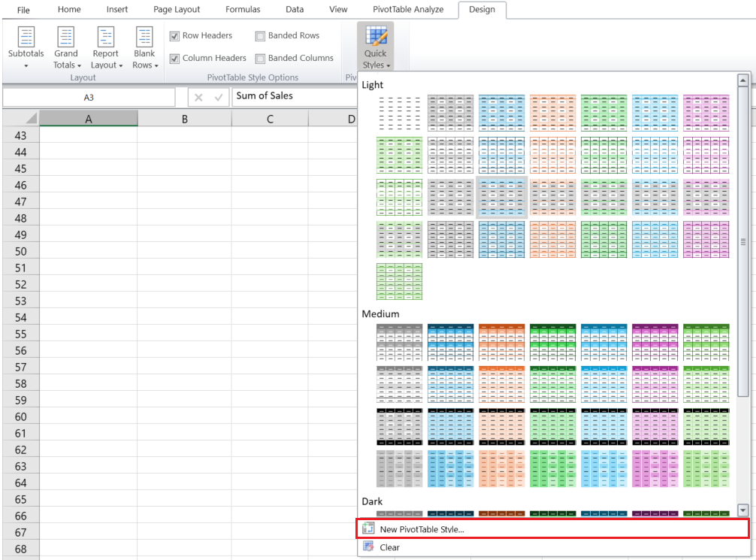Uncheck the Row Headers checkbox
Image resolution: width=756 pixels, height=560 pixels.
(174, 35)
